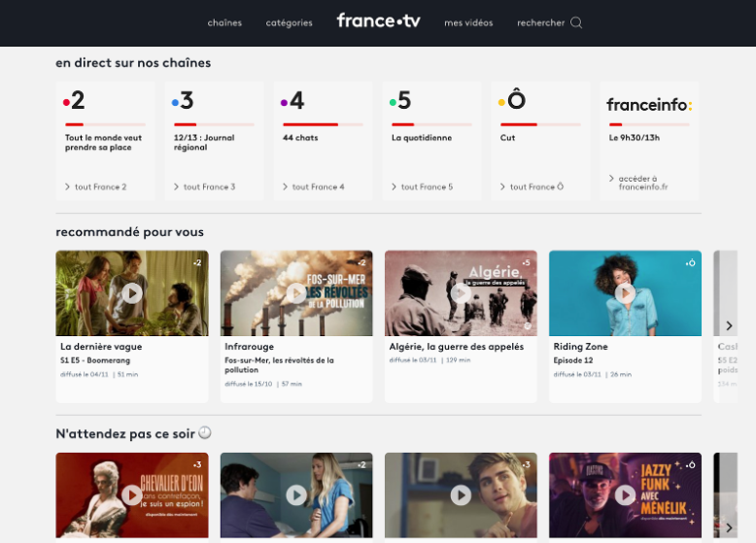Open the La dernière vague thumbnail
756x543 pixels.
pos(132,293)
